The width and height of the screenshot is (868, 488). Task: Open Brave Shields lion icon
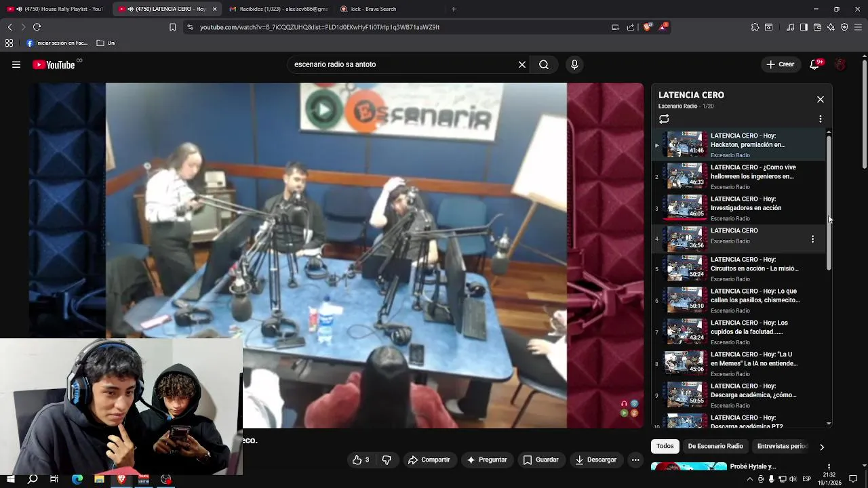point(648,27)
